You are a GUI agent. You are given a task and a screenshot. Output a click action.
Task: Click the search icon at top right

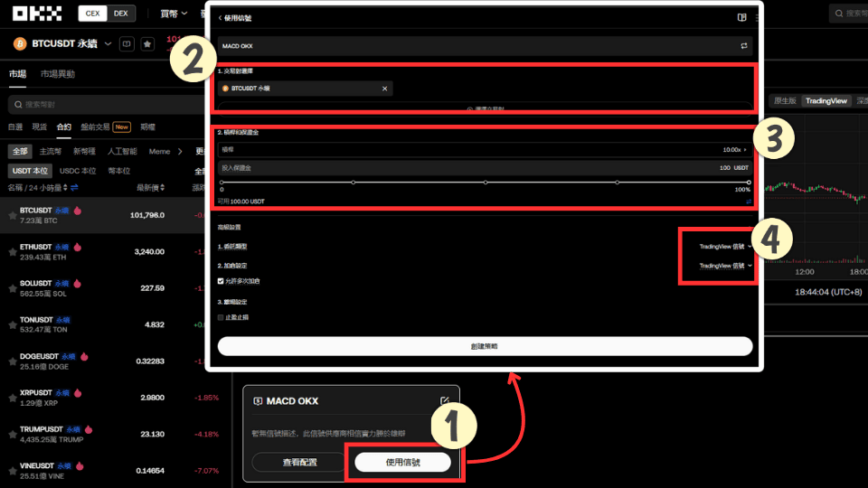pos(839,14)
